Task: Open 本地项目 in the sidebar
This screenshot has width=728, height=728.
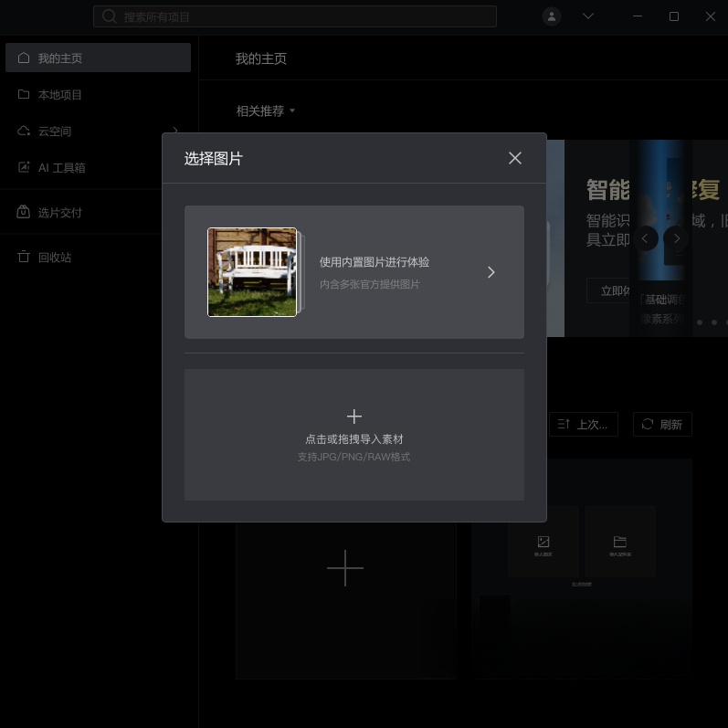Action: [98, 95]
